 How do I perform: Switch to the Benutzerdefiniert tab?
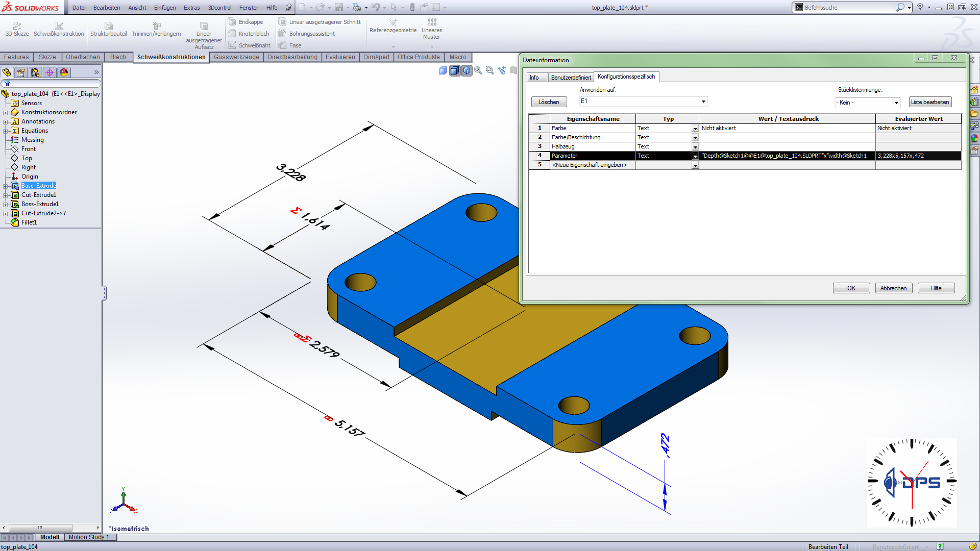pyautogui.click(x=571, y=78)
